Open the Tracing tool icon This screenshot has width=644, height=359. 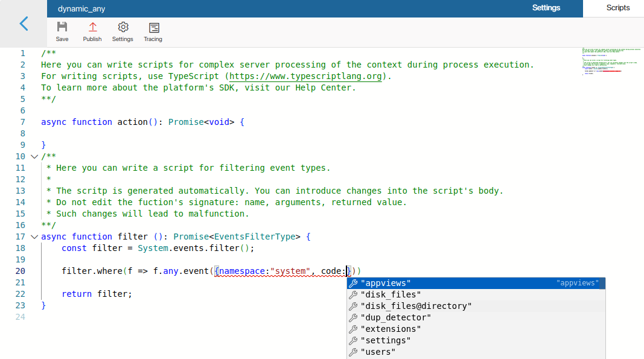[x=153, y=28]
